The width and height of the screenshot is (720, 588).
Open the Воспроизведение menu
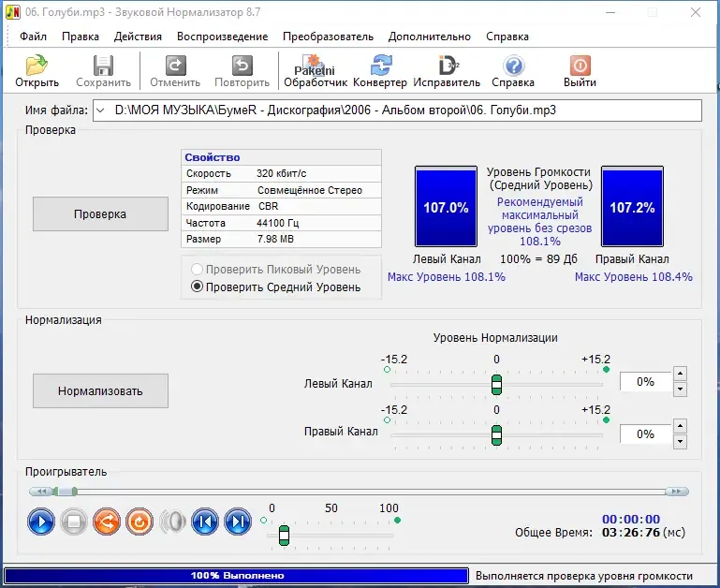click(222, 37)
